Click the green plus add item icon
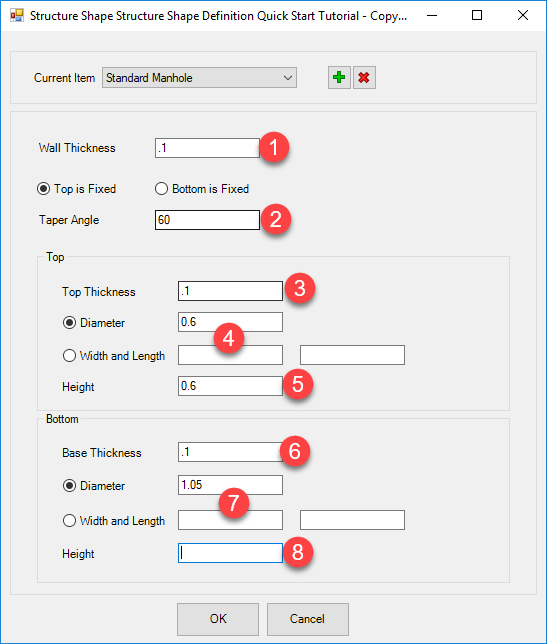 339,77
